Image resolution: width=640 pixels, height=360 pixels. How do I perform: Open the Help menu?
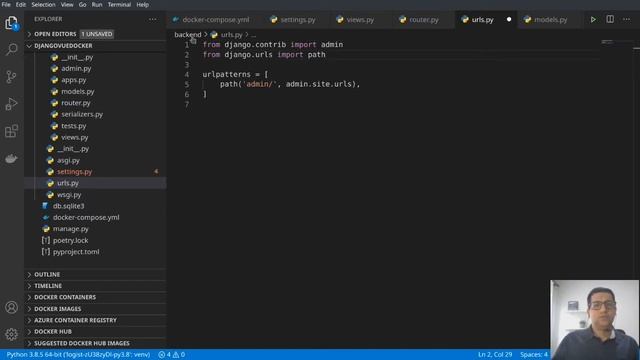pyautogui.click(x=142, y=4)
